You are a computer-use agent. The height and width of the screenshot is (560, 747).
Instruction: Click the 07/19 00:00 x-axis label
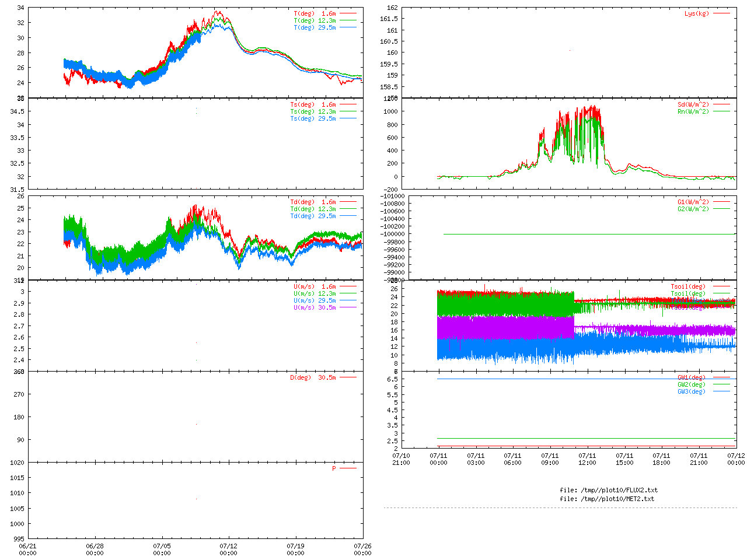[296, 549]
